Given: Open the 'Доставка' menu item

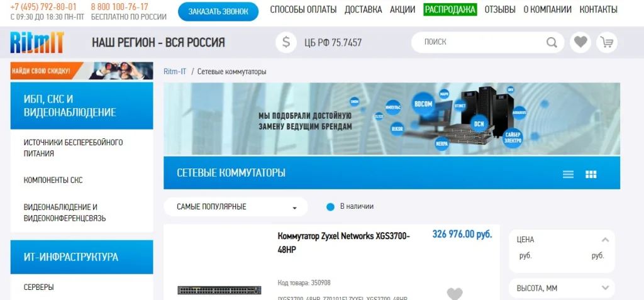Looking at the screenshot, I should click(x=363, y=9).
